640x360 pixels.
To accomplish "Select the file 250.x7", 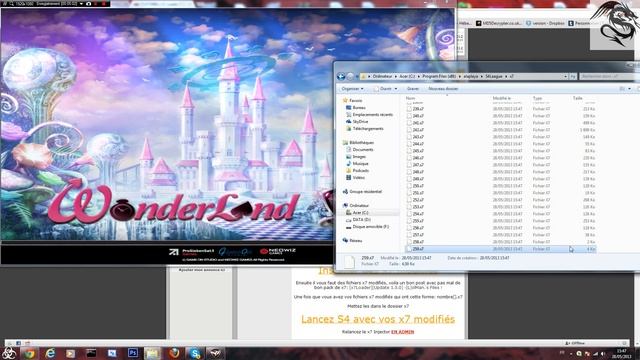I will pos(501,186).
